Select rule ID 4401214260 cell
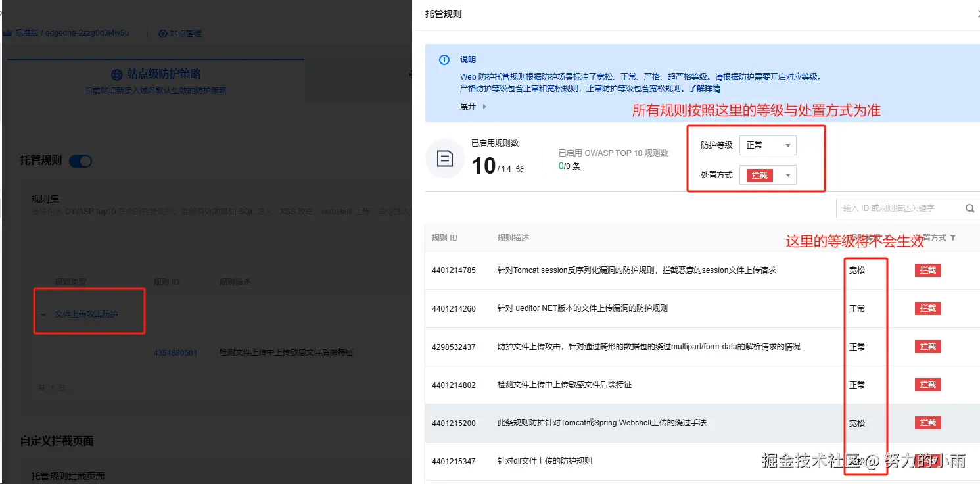Viewport: 980px width, 484px height. tap(454, 308)
